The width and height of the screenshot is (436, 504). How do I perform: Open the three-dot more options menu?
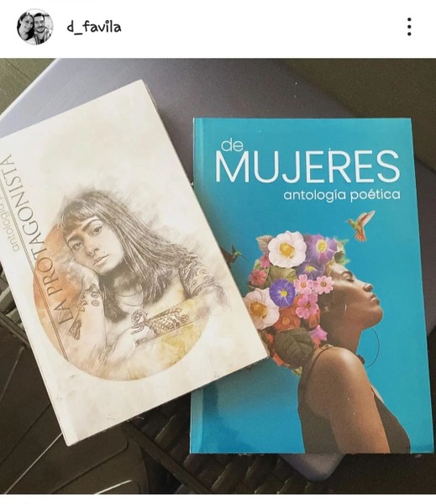409,27
